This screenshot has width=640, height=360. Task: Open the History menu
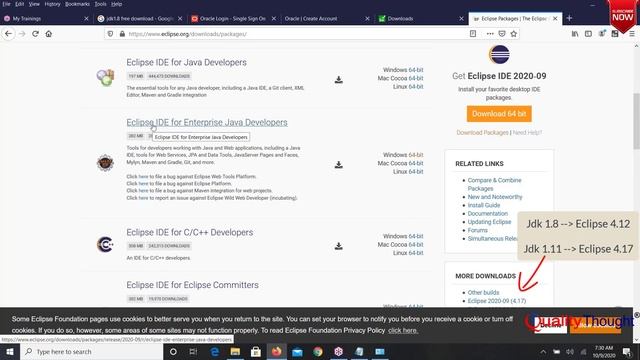click(52, 4)
